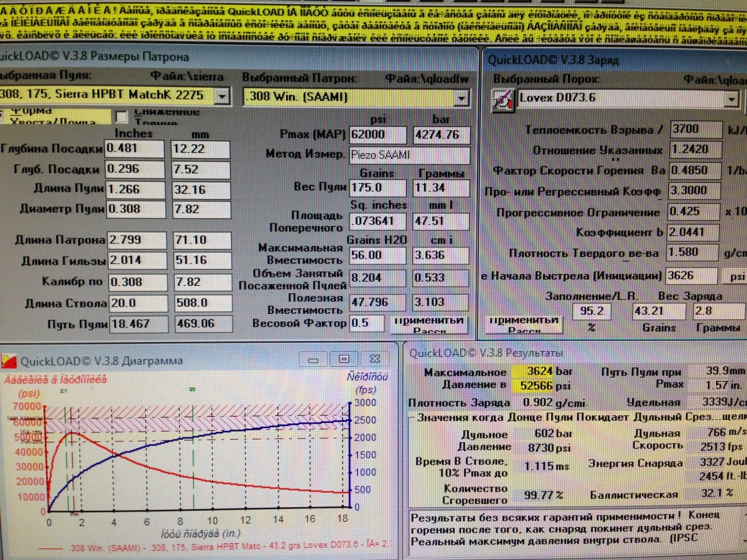Screen dimensions: 747x560
Task: Click the Длина Патрона inches field 2.799
Action: [136, 240]
